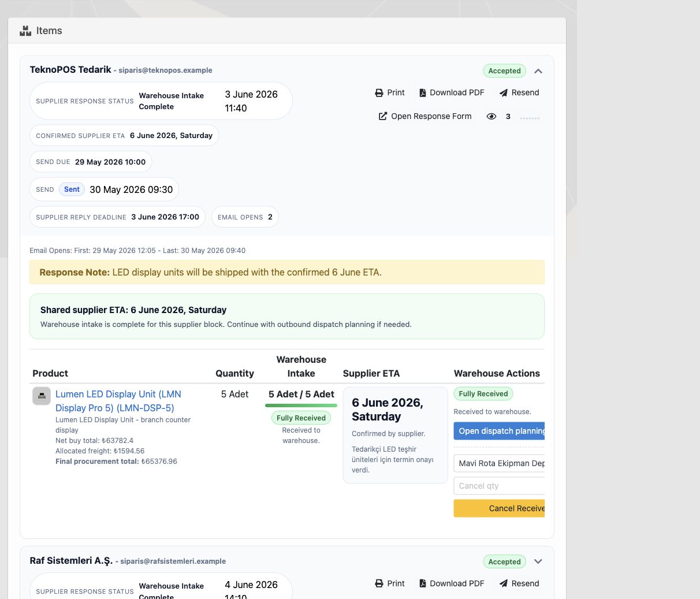This screenshot has height=599, width=700.
Task: Click the Email Opens first/last timestamp line
Action: coord(137,251)
